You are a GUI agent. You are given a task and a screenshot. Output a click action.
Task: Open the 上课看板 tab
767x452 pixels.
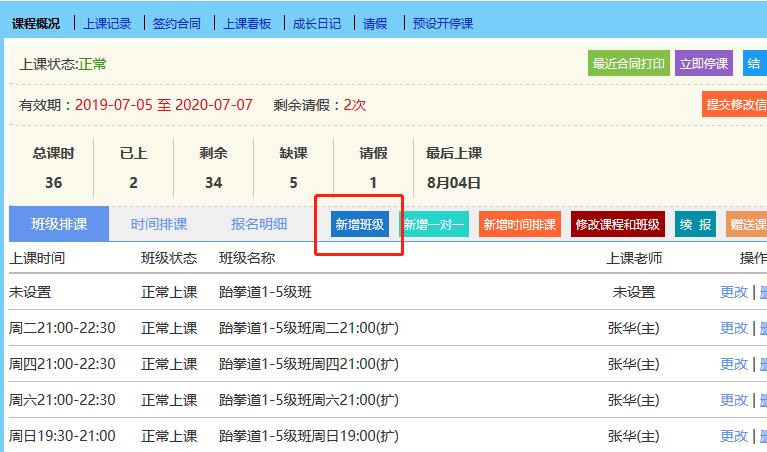(247, 23)
